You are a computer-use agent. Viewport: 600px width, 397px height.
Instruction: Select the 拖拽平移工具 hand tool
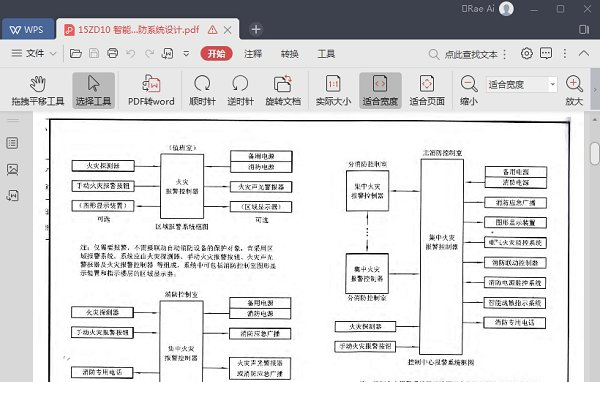pos(38,91)
